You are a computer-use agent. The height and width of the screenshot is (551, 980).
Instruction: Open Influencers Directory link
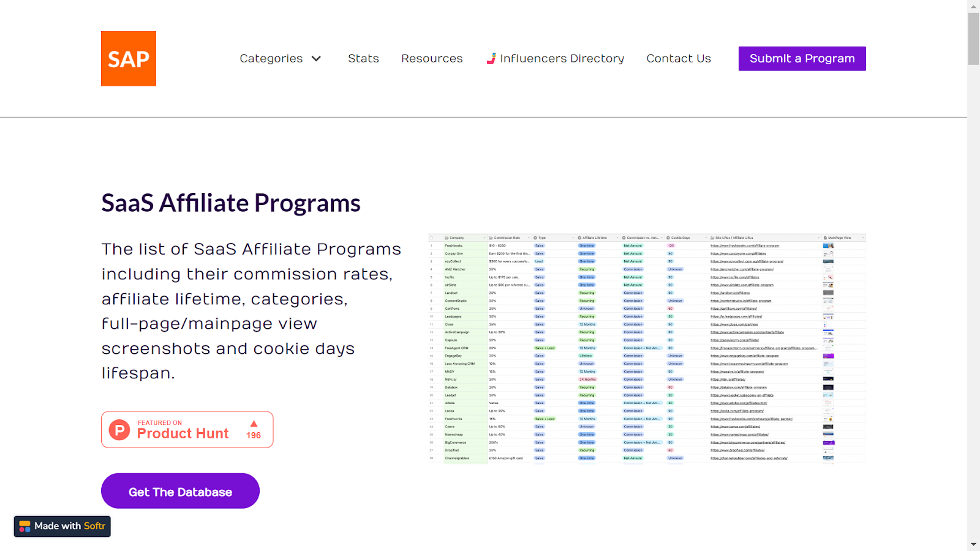556,59
